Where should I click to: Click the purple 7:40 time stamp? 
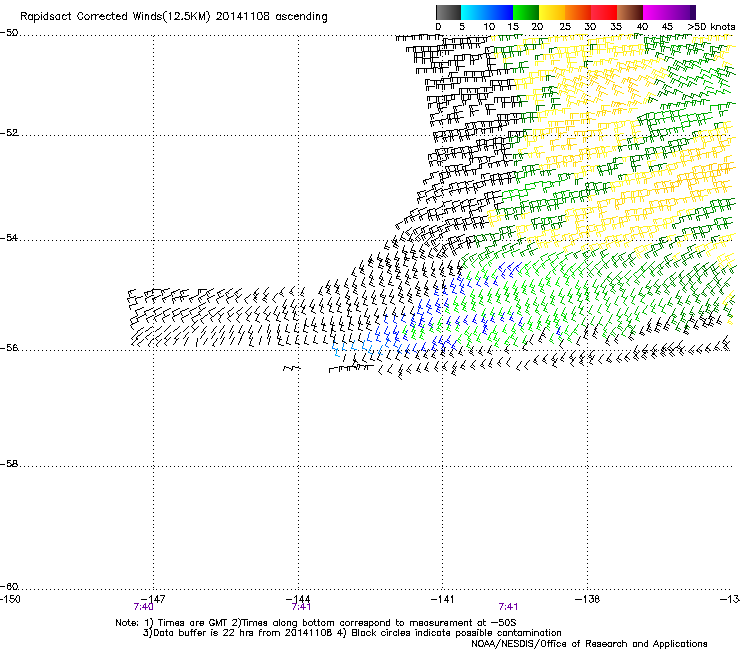[143, 607]
